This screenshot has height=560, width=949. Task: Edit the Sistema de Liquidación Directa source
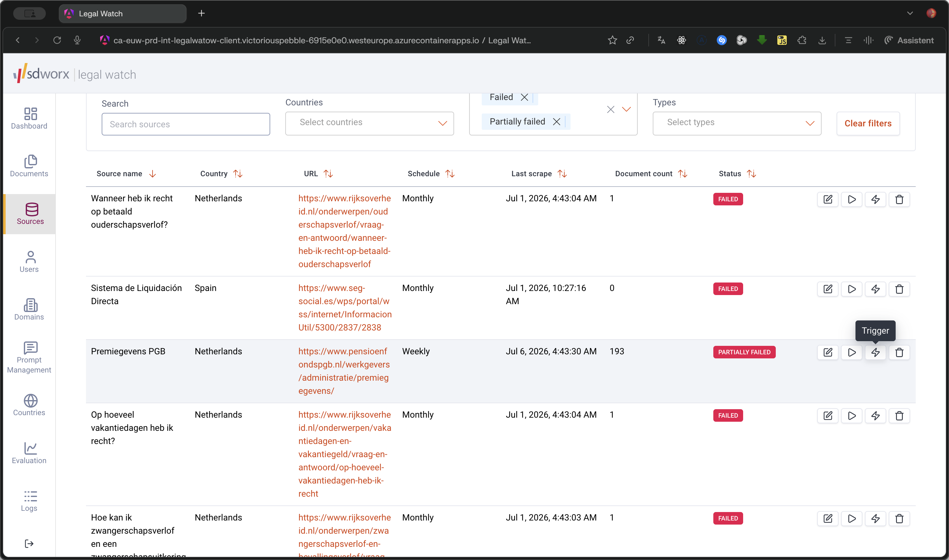click(828, 289)
